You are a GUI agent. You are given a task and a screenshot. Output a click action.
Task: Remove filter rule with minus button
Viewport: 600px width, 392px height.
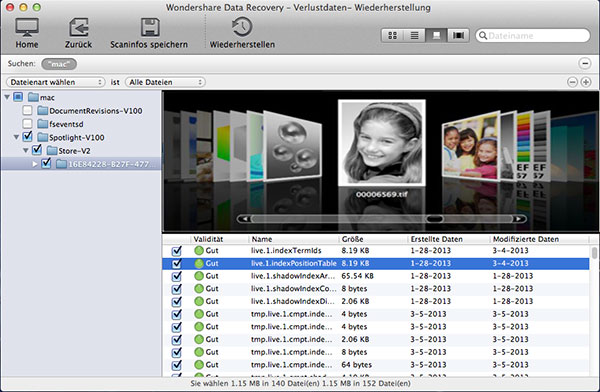click(572, 82)
